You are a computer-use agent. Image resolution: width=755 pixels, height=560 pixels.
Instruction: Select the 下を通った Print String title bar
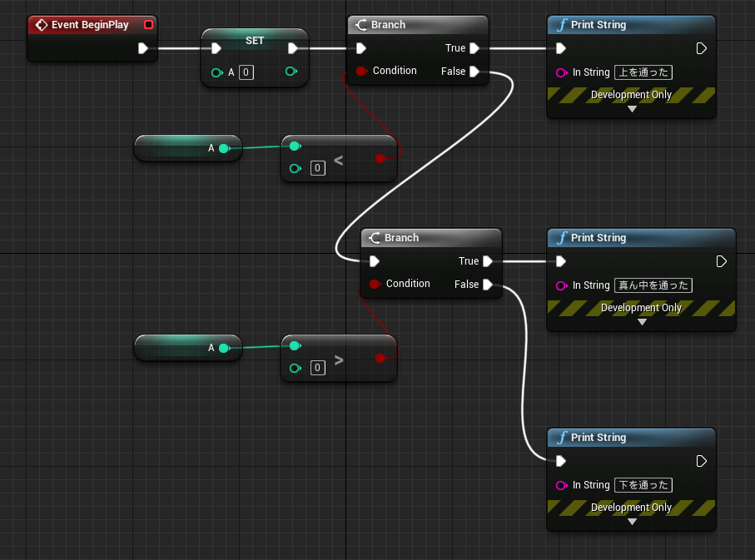tap(631, 438)
